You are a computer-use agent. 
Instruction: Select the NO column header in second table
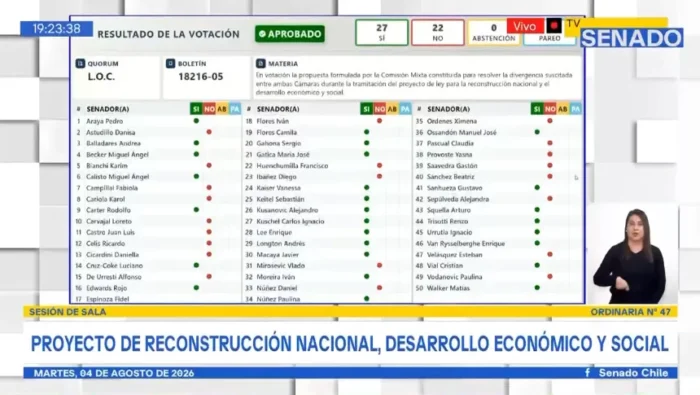[379, 109]
